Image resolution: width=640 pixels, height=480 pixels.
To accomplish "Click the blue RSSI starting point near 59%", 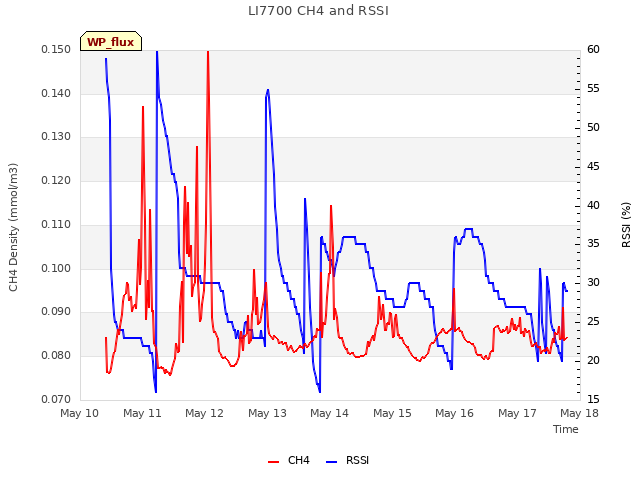I will (106, 59).
